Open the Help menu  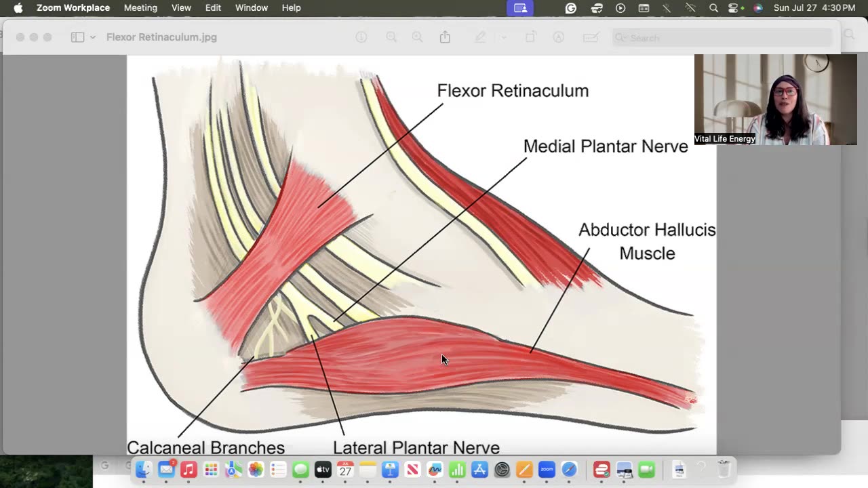coord(291,7)
